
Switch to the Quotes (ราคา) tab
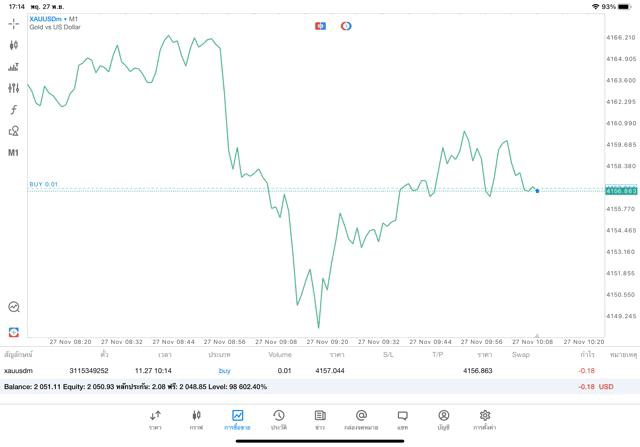click(155, 419)
